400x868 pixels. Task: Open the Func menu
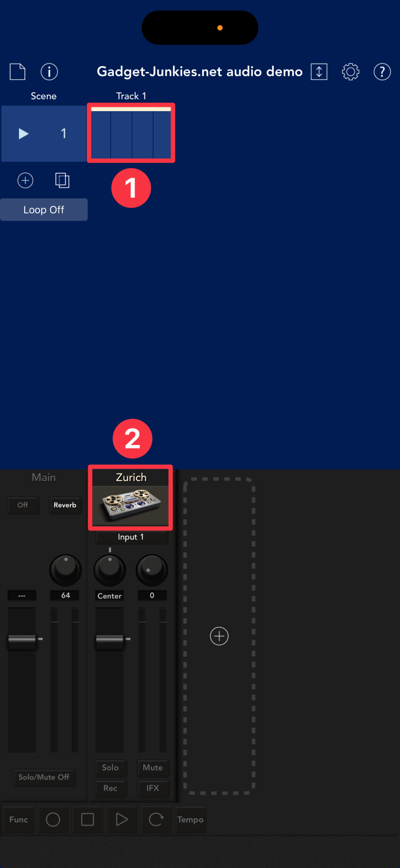19,820
